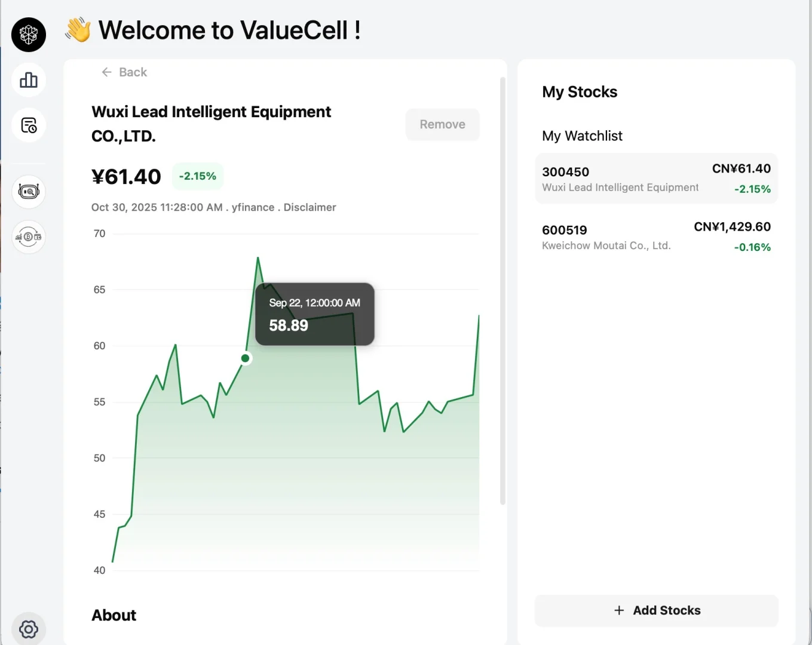Click the chart peak near 68
This screenshot has height=645, width=812.
(x=258, y=258)
